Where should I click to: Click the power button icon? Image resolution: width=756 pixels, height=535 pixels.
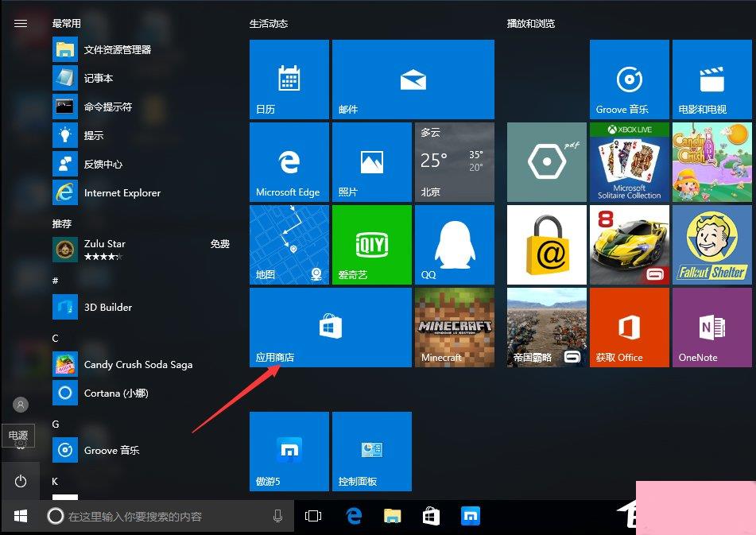coord(20,481)
